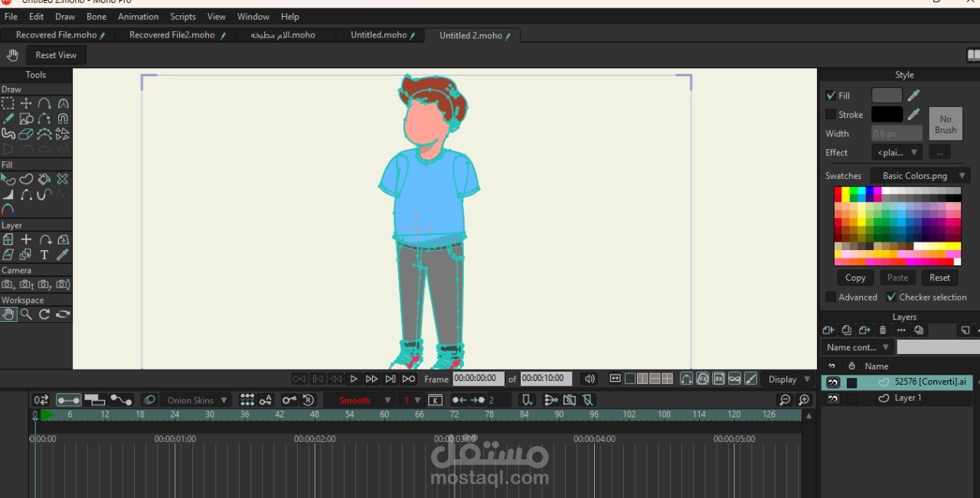Open the Basic Colors.png swatches dropdown

(920, 176)
